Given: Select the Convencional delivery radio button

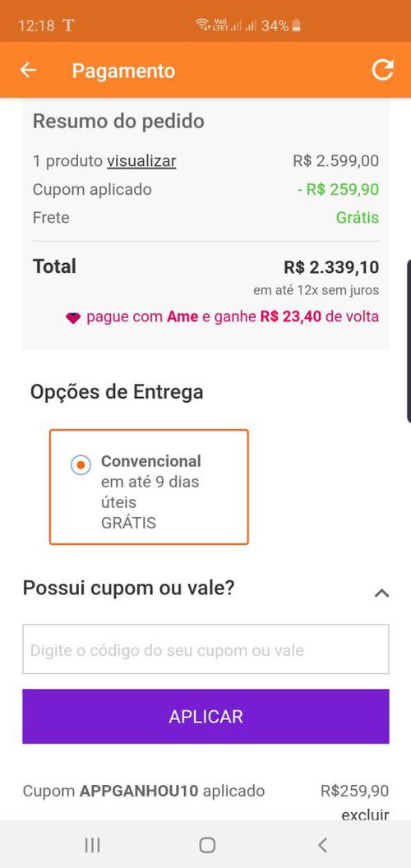Looking at the screenshot, I should point(81,465).
